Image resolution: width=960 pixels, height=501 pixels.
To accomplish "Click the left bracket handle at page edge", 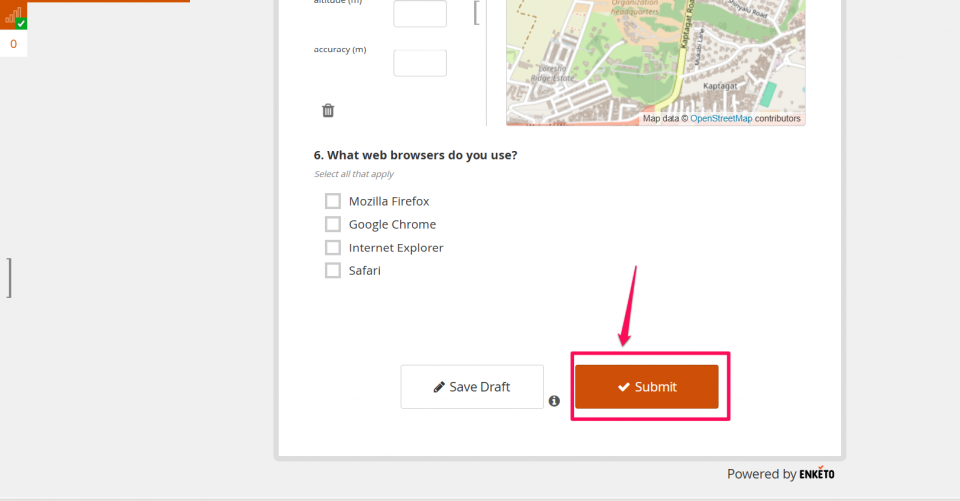I will (x=8, y=277).
